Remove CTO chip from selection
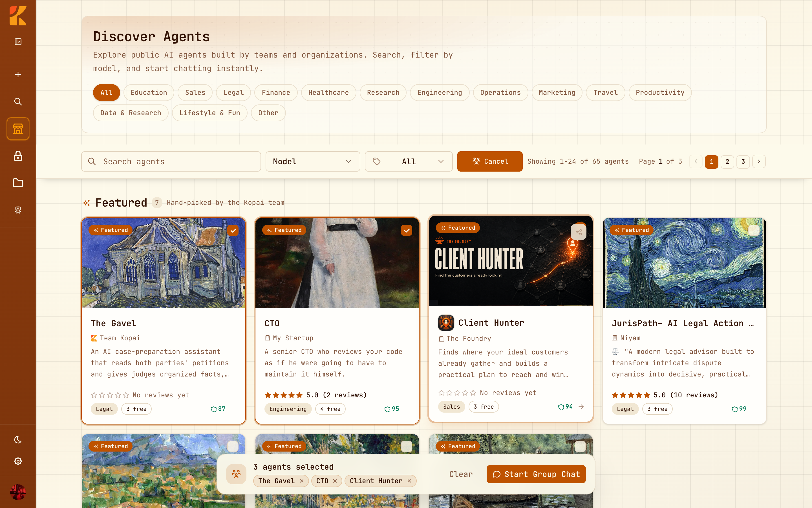The height and width of the screenshot is (508, 812). [335, 481]
